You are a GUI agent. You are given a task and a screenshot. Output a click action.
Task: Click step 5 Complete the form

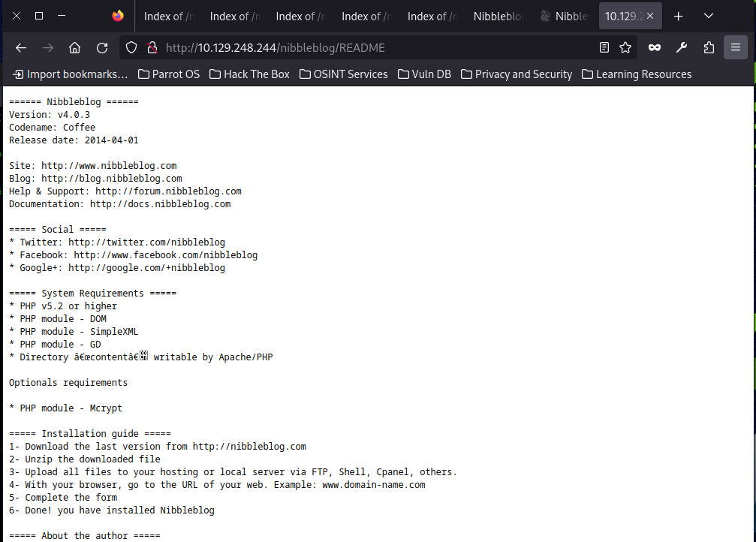coord(62,498)
